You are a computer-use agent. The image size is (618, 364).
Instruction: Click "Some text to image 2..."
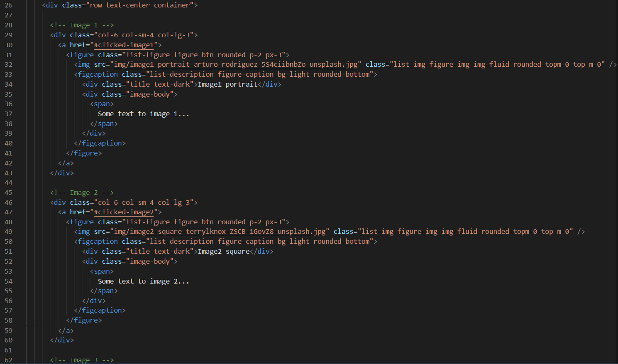[x=144, y=281]
